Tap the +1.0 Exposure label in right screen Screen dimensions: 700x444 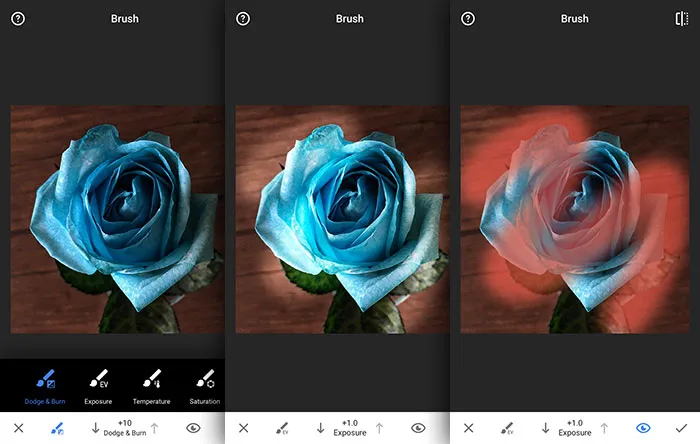click(x=575, y=428)
